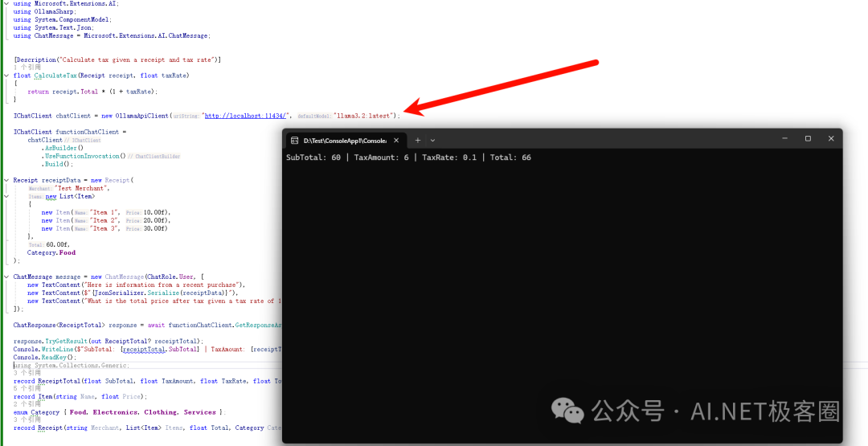Click the 'TaxRate: 0.1' console output
This screenshot has height=446, width=868.
449,158
